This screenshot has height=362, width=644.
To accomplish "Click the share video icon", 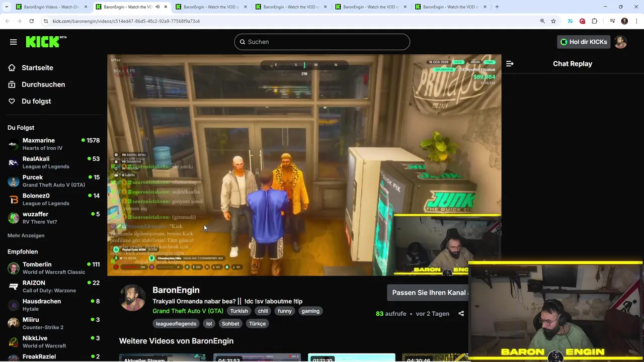I will [x=461, y=314].
